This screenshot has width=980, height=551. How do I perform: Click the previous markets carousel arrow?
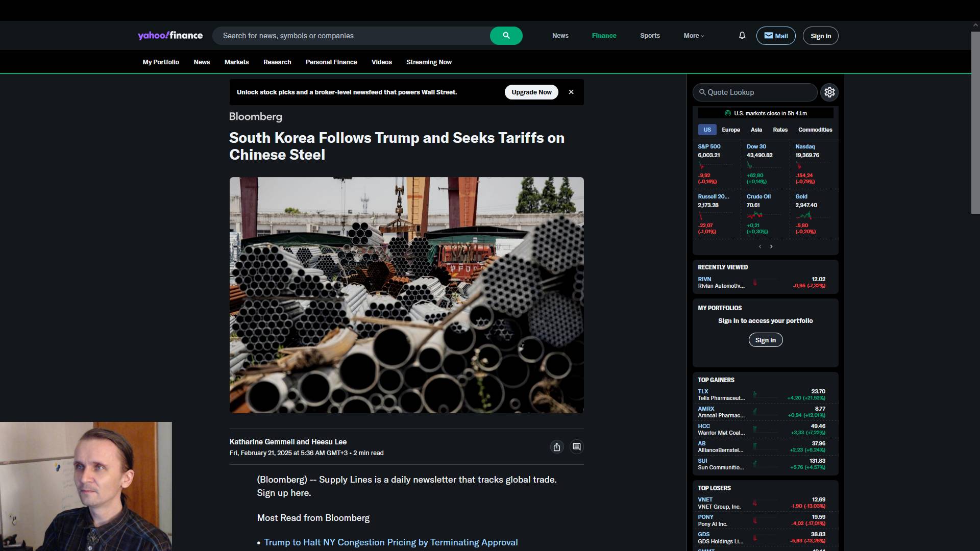point(760,246)
